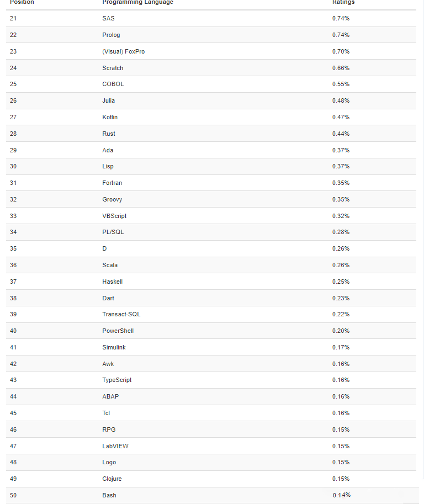
Task: Click the Bash rating value 0.14%
Action: (x=341, y=495)
